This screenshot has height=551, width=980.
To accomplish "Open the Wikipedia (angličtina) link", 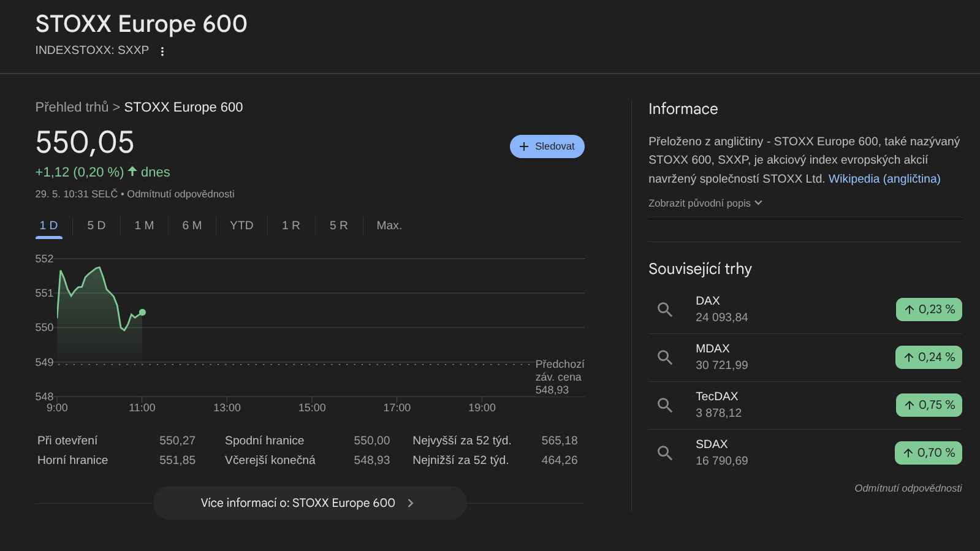I will (884, 178).
